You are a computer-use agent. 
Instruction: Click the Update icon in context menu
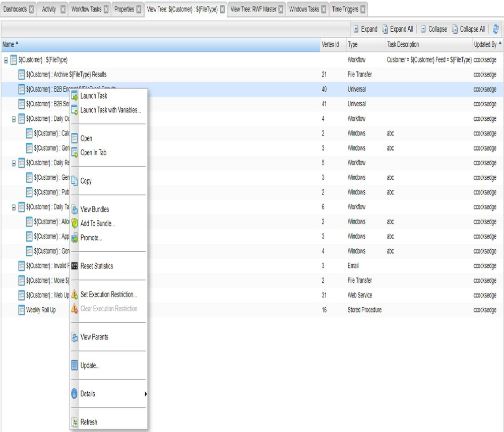(x=75, y=366)
